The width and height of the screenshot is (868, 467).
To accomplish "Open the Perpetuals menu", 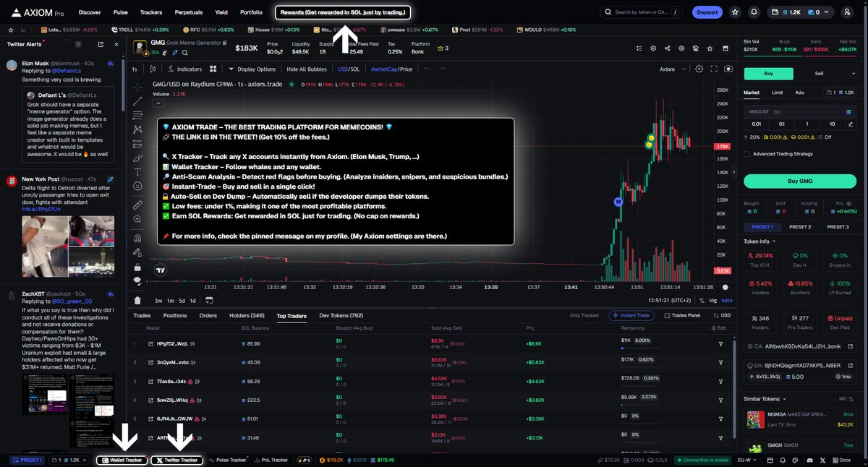I will point(189,12).
